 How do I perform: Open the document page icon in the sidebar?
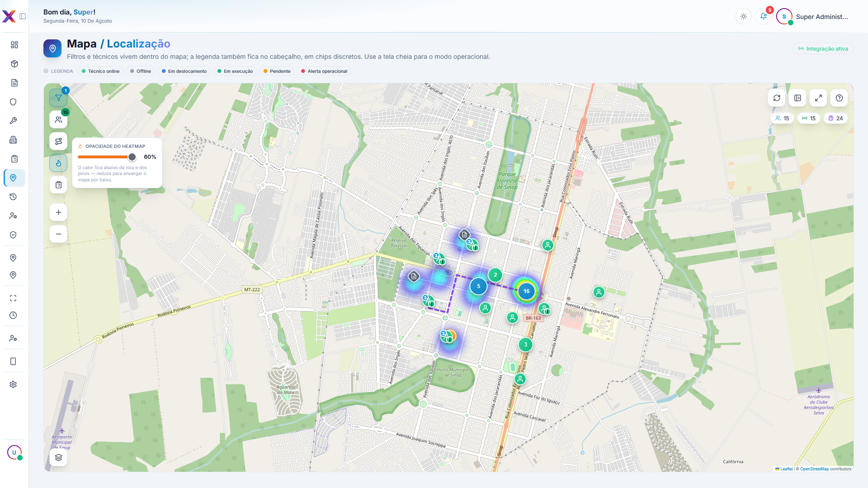click(14, 83)
